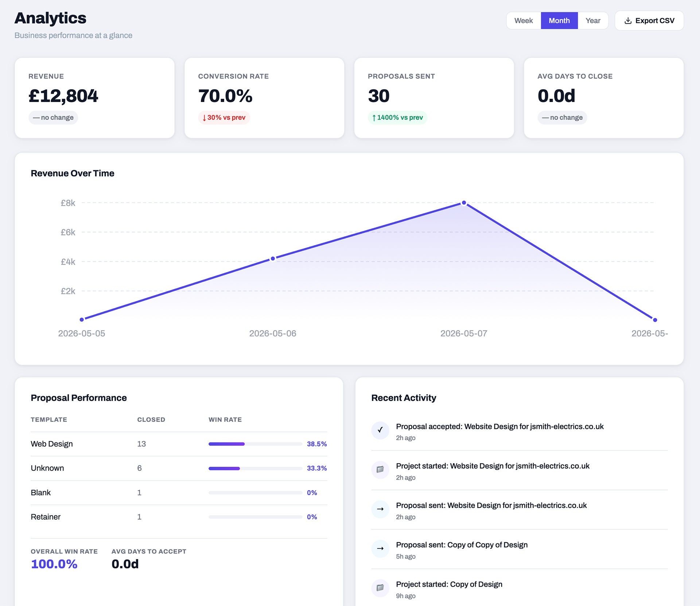Click the download icon in Export CSV
The image size is (700, 606).
point(628,21)
